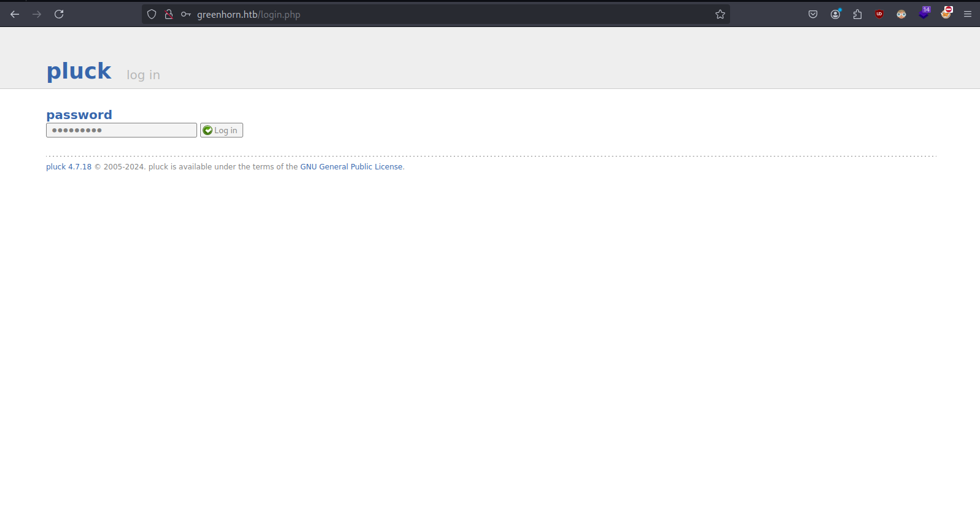This screenshot has height=507, width=980.
Task: Open the Firefox hamburger menu
Action: (968, 14)
